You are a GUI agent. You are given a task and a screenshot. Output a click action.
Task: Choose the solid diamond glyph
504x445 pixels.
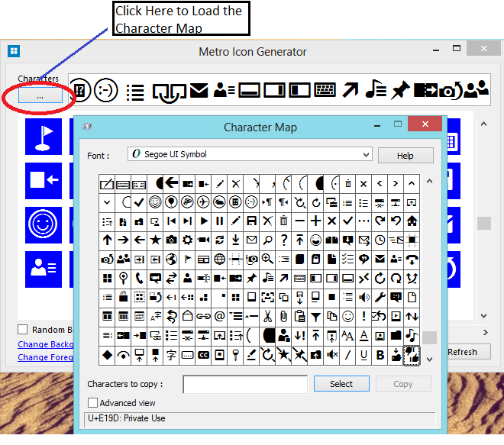click(107, 355)
